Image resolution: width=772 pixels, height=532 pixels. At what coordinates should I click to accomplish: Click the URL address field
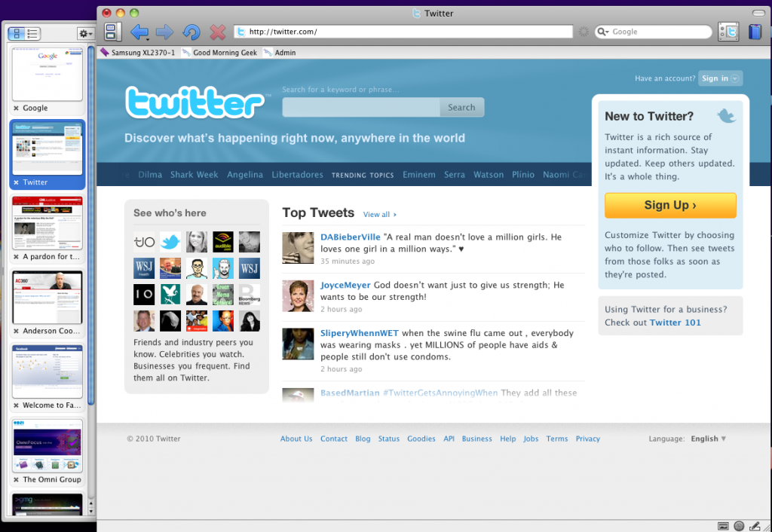coord(403,32)
